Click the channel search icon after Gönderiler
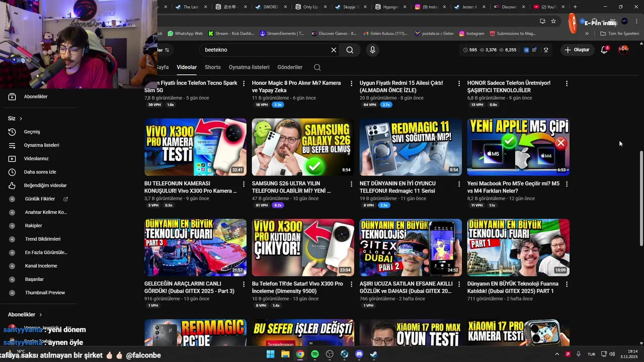644x362 pixels. tap(317, 67)
